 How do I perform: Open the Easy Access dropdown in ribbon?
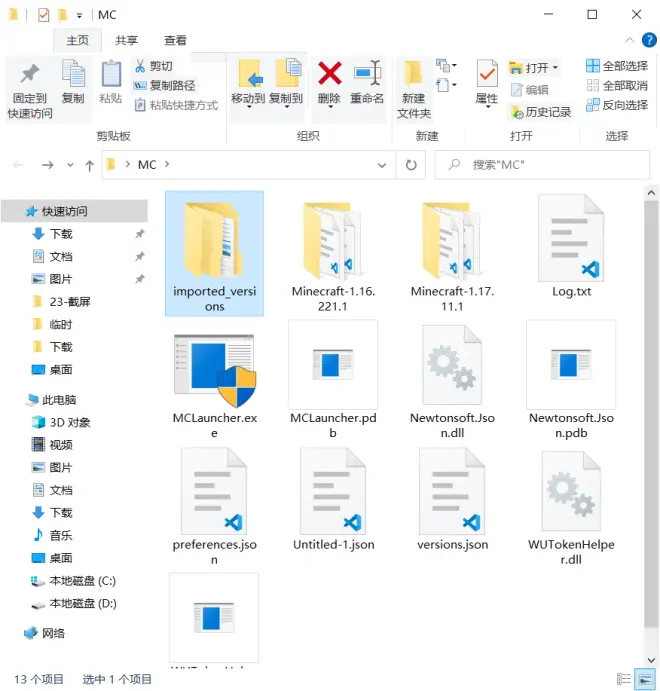point(446,84)
